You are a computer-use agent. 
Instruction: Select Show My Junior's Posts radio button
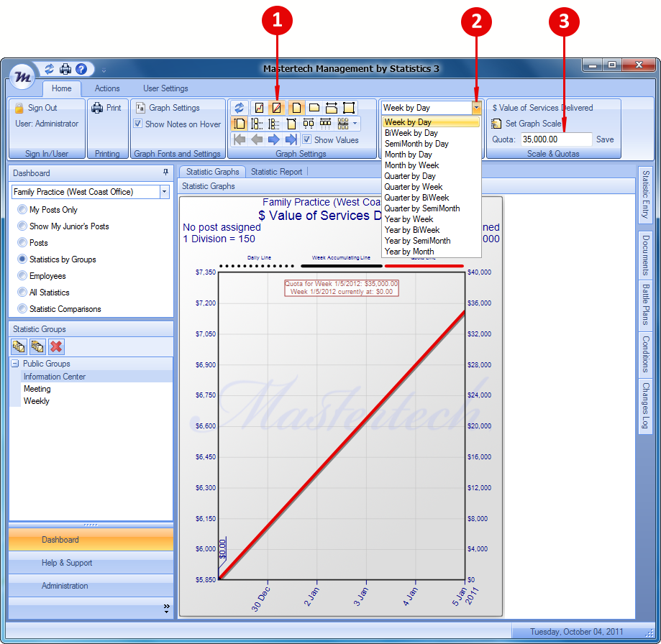(x=22, y=226)
